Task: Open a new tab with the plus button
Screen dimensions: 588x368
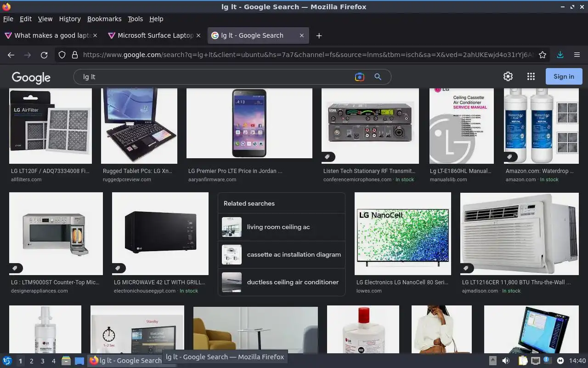Action: (319, 35)
